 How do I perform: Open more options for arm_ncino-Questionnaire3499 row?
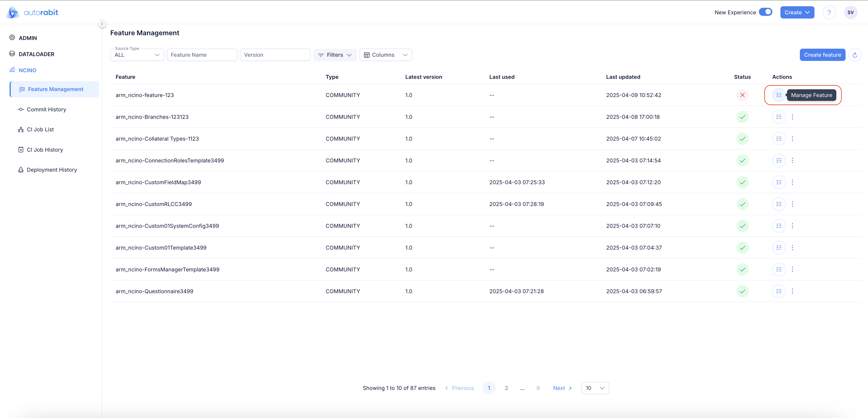click(792, 291)
